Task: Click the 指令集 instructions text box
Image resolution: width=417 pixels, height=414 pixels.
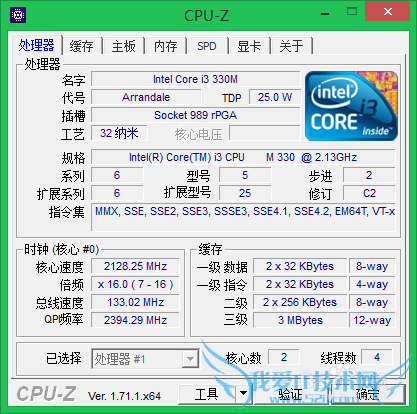Action: click(x=243, y=217)
